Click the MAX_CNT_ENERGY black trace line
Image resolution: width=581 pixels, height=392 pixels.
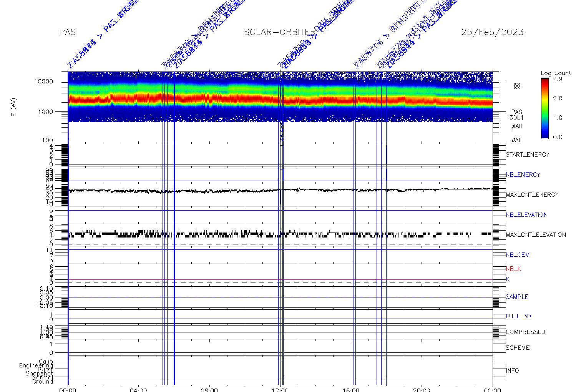pos(280,190)
